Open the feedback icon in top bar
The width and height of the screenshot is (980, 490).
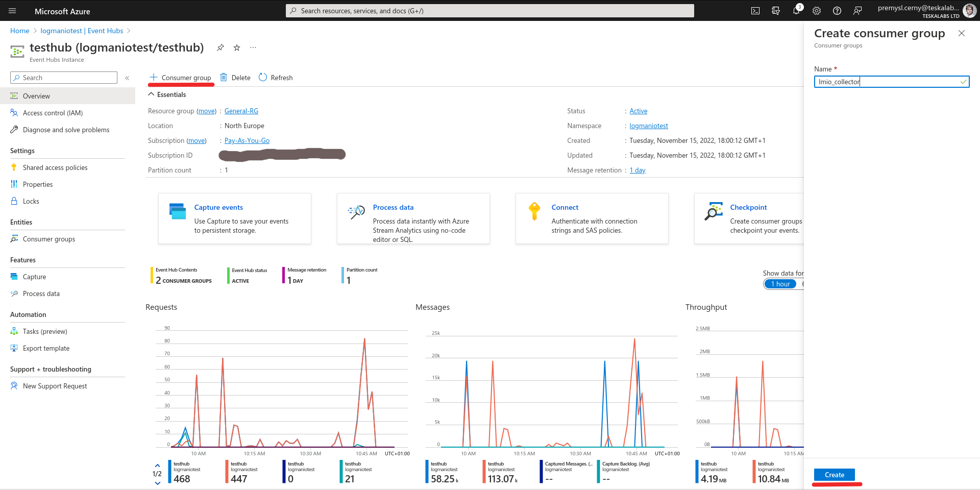(857, 11)
